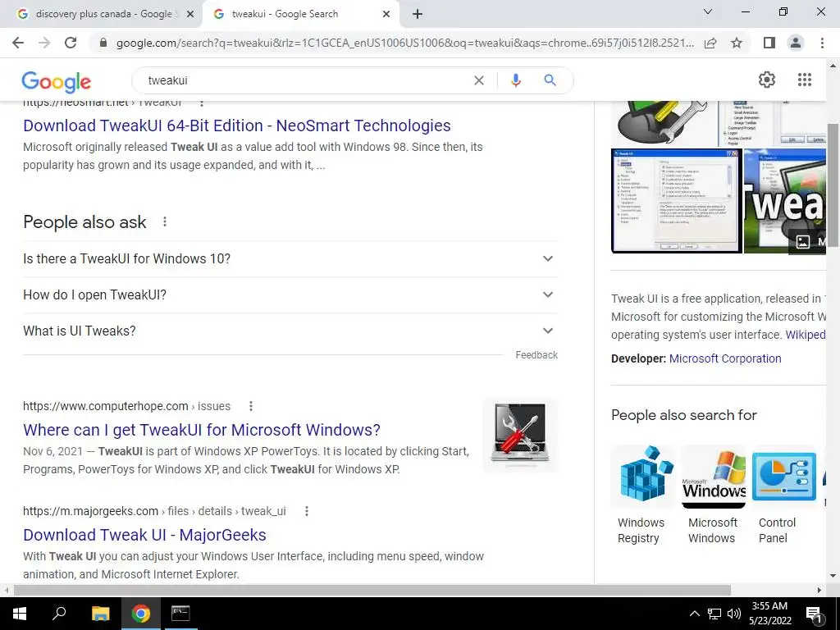Go back using browser back arrow
The width and height of the screenshot is (840, 630).
coord(18,43)
